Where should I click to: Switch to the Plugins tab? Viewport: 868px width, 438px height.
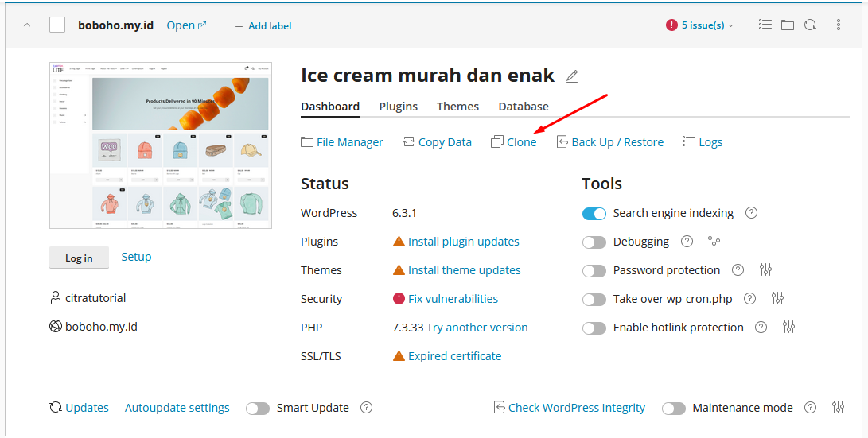point(398,107)
